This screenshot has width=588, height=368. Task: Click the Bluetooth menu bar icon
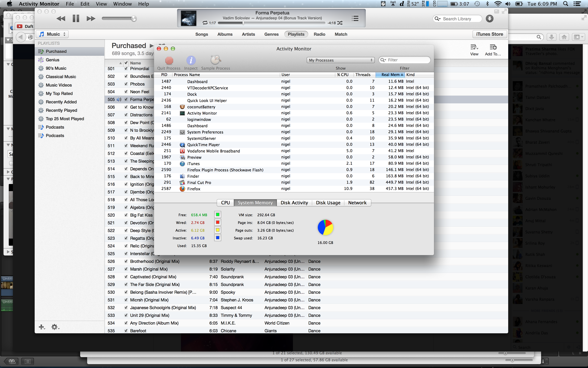click(x=487, y=4)
